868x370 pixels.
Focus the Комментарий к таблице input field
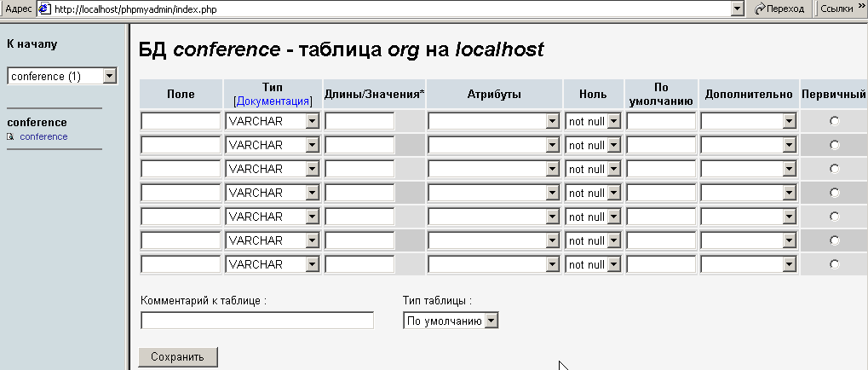tap(257, 321)
